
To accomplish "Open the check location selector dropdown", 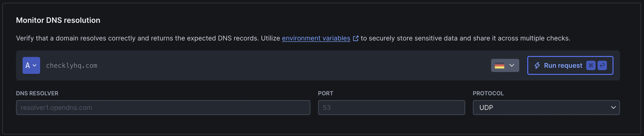I will [505, 65].
